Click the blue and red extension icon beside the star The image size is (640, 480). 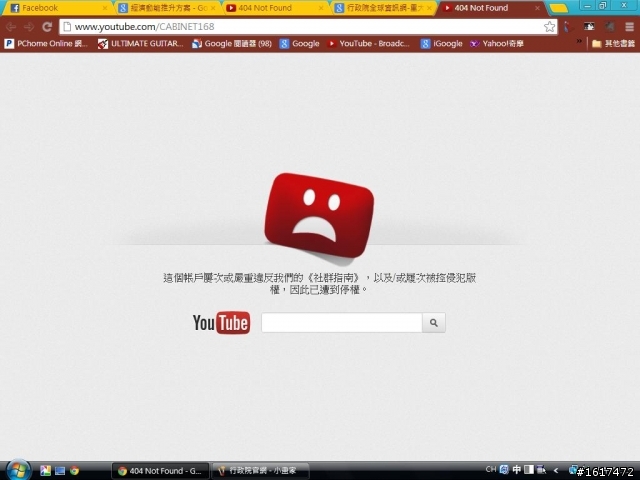[567, 27]
